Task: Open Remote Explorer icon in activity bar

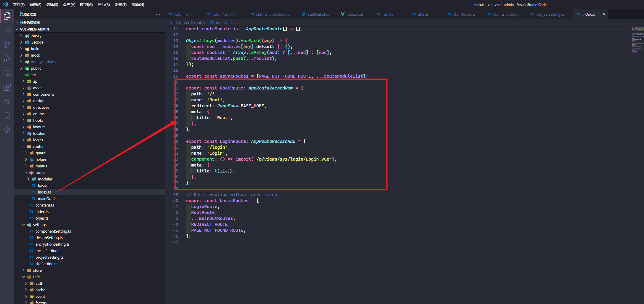Action: tap(7, 73)
